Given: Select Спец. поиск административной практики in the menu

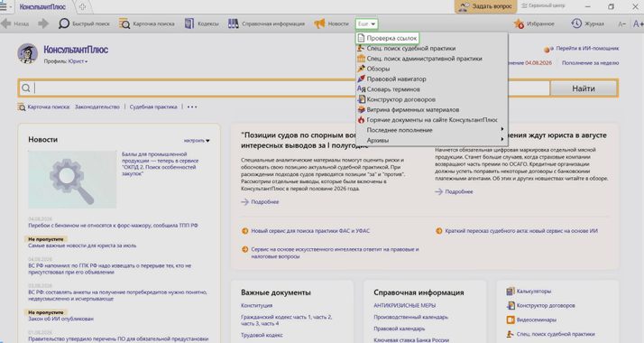Looking at the screenshot, I should pos(431,59).
